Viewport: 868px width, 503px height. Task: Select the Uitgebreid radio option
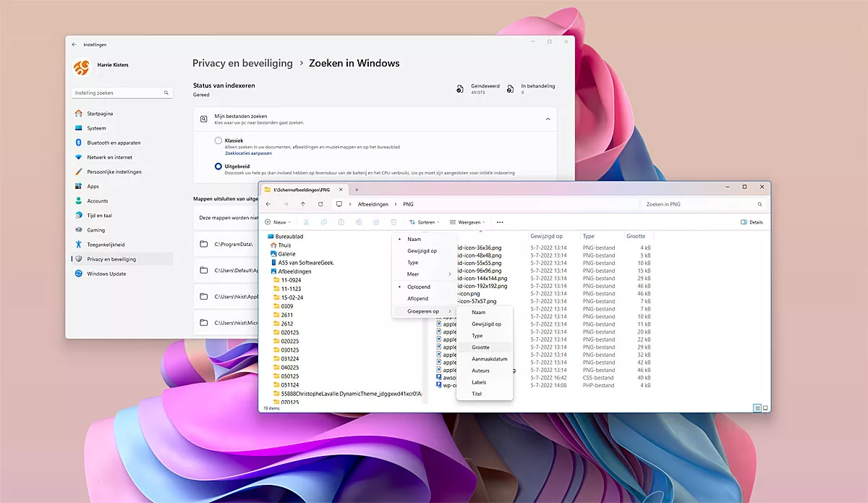click(x=218, y=166)
